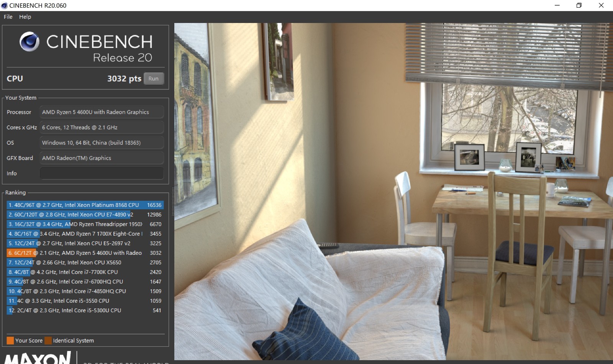Minimize the Cinebench window
The height and width of the screenshot is (364, 613).
[x=557, y=5]
